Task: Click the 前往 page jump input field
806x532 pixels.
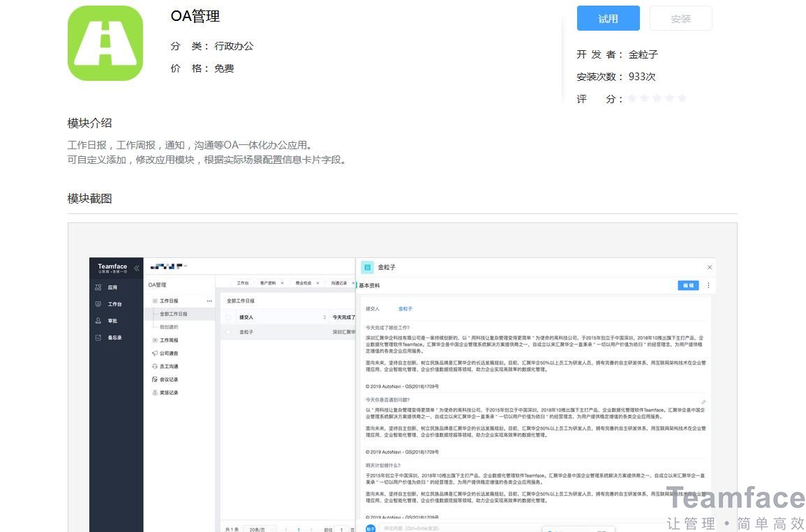Action: point(343,530)
